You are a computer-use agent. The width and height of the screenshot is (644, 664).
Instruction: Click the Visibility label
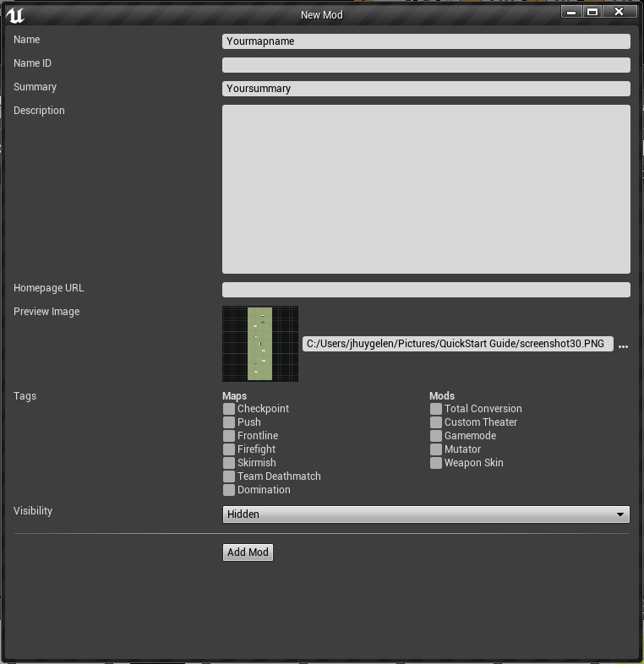[33, 511]
